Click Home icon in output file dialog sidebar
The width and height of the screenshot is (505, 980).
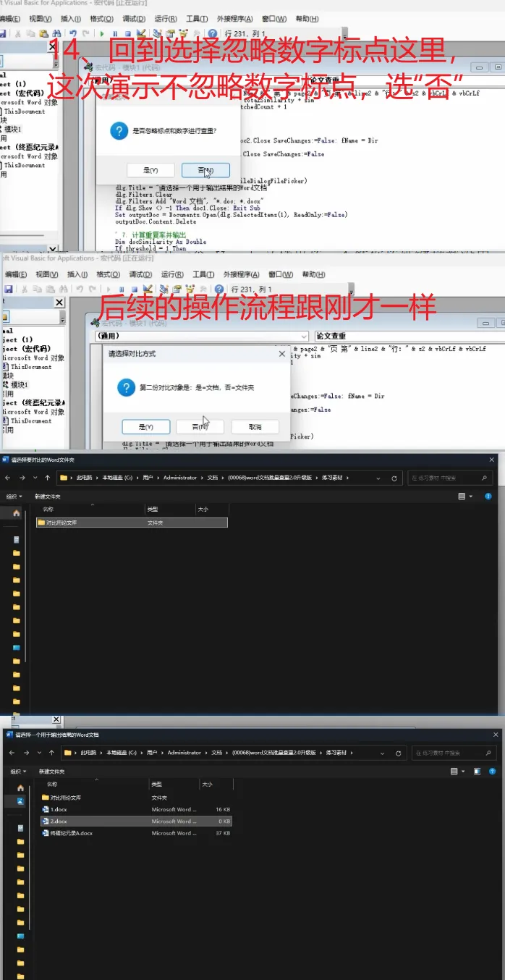[x=20, y=787]
